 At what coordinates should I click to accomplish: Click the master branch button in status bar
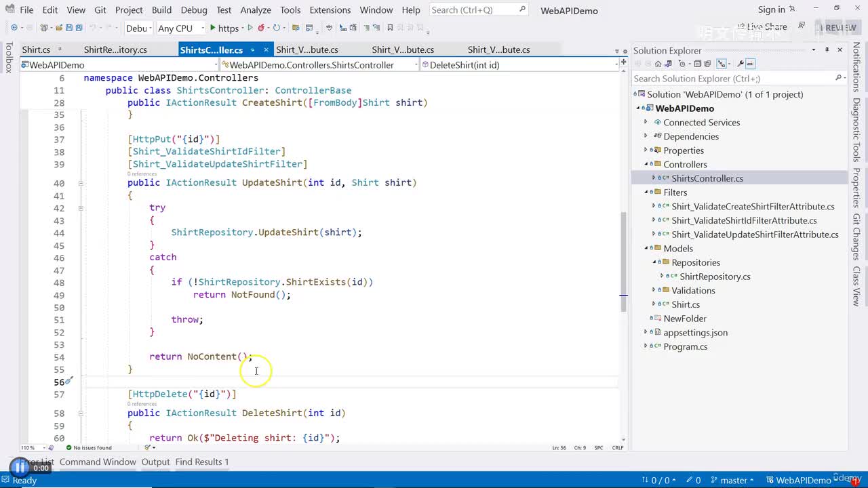click(733, 481)
